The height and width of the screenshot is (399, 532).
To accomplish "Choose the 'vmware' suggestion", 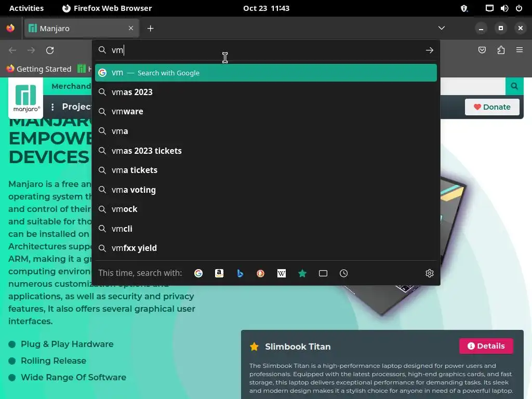I will coord(266,112).
